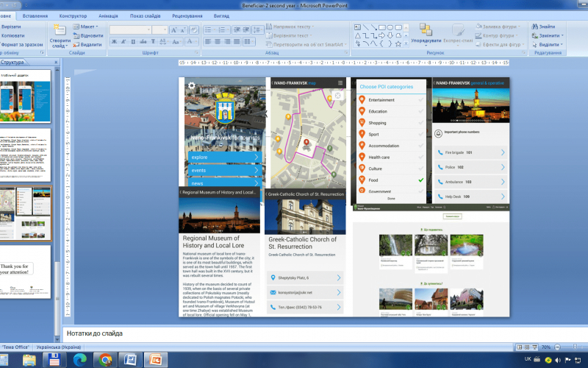Select the rectangle shape
This screenshot has width=588, height=368.
(x=382, y=27)
